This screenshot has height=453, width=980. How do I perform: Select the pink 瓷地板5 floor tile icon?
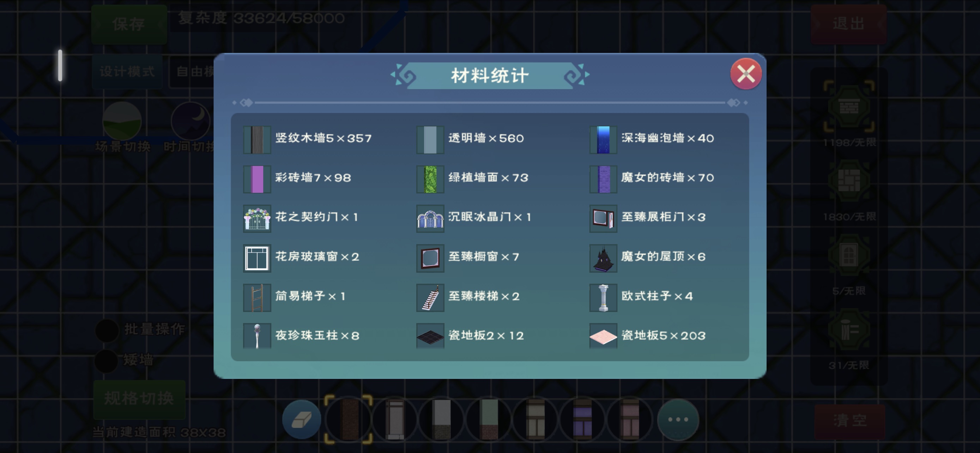603,336
